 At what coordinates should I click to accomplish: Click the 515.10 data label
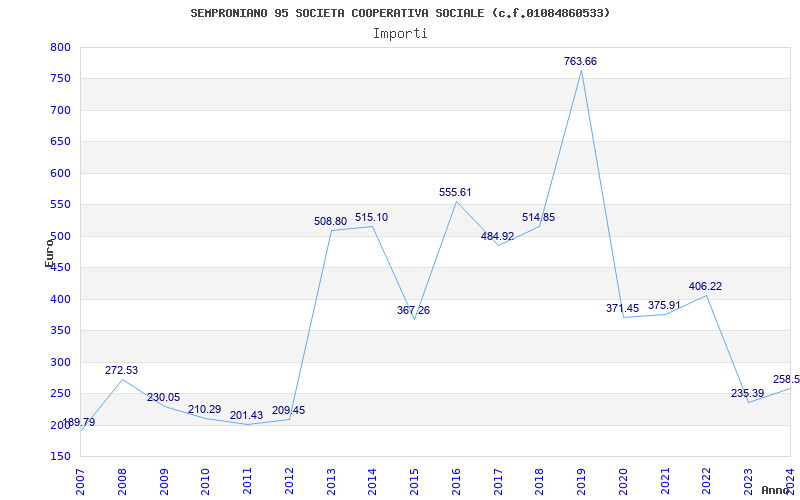click(x=371, y=217)
